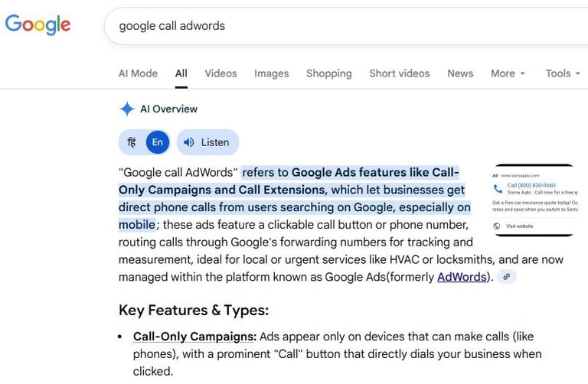Go to the Images tab
588x384 pixels.
pos(272,73)
